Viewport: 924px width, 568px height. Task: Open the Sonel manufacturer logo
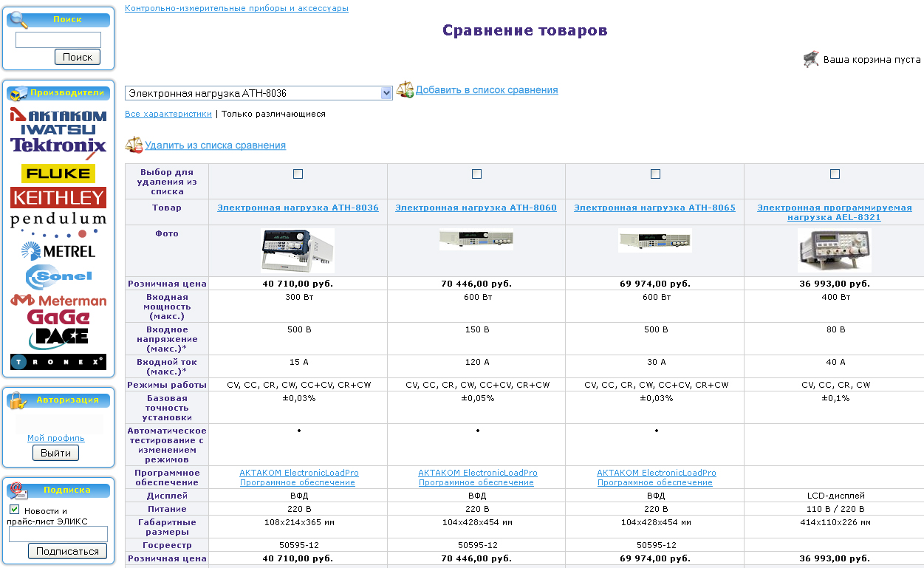58,278
